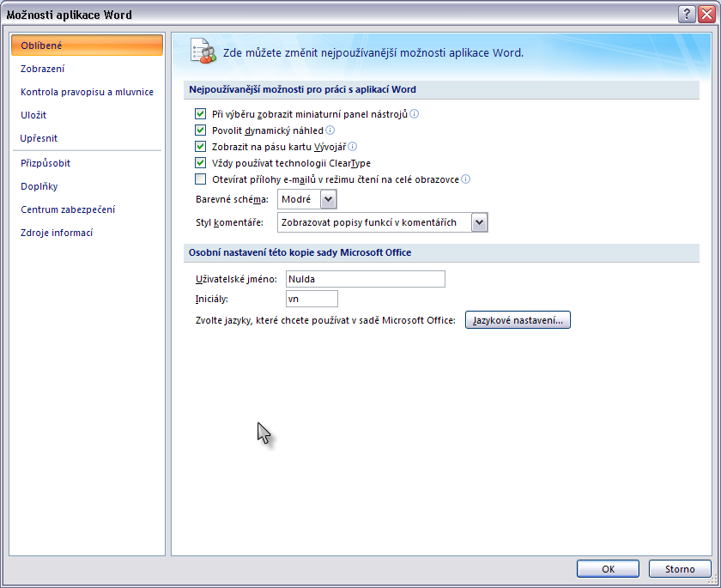This screenshot has width=721, height=588.
Task: Click the options header icon beside the heading text
Action: (x=203, y=51)
